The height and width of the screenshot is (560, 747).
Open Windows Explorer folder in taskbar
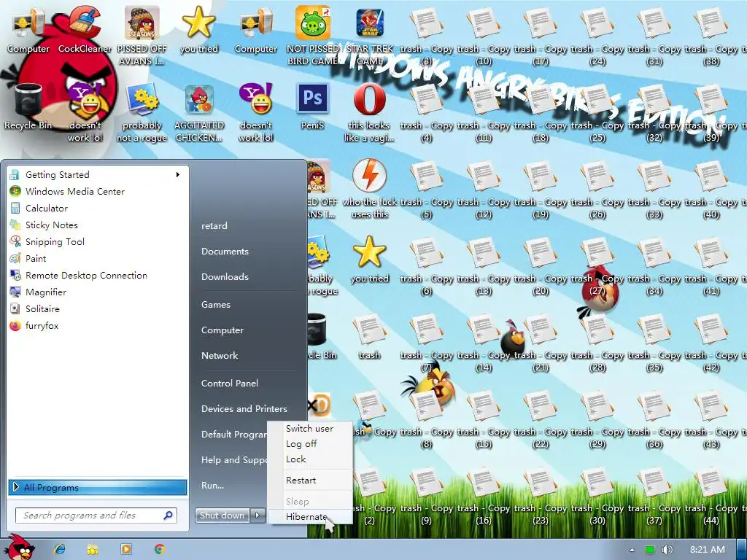coord(93,549)
